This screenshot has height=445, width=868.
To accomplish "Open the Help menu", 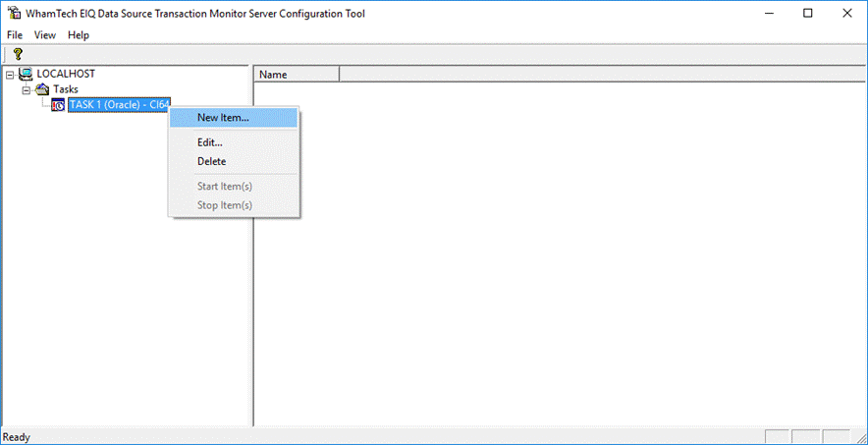I will (x=79, y=34).
